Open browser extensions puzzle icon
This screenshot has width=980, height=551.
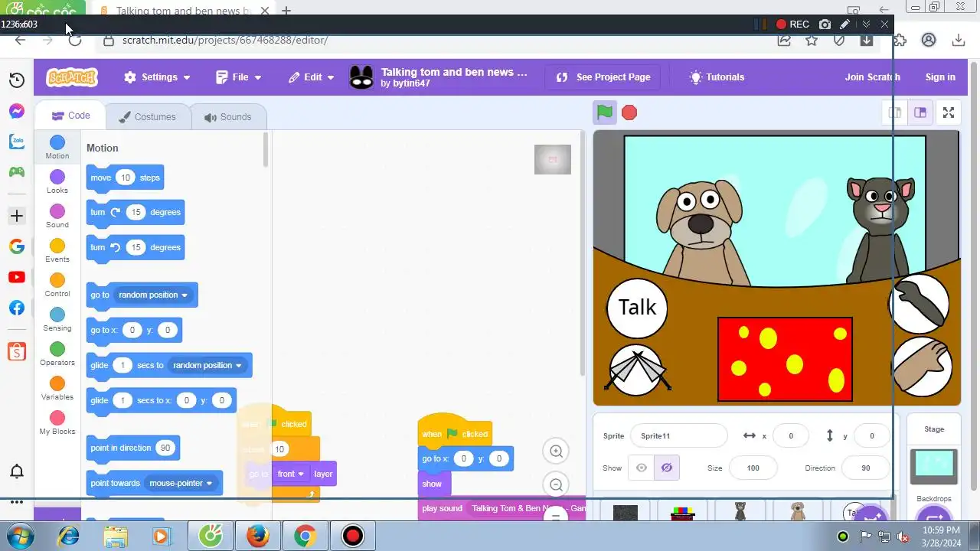900,40
